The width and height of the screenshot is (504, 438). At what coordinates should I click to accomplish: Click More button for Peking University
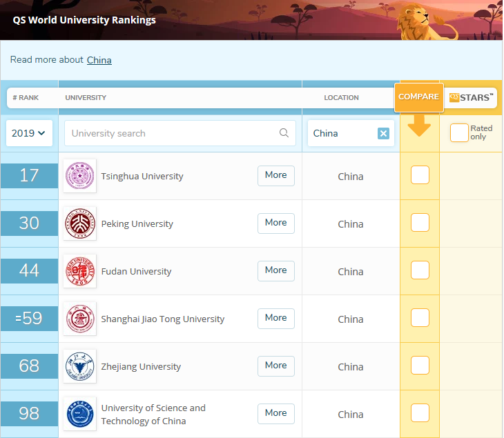point(275,223)
